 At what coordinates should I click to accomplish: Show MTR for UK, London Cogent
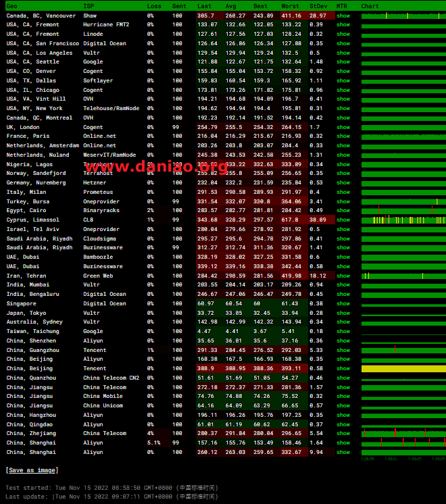tap(343, 127)
